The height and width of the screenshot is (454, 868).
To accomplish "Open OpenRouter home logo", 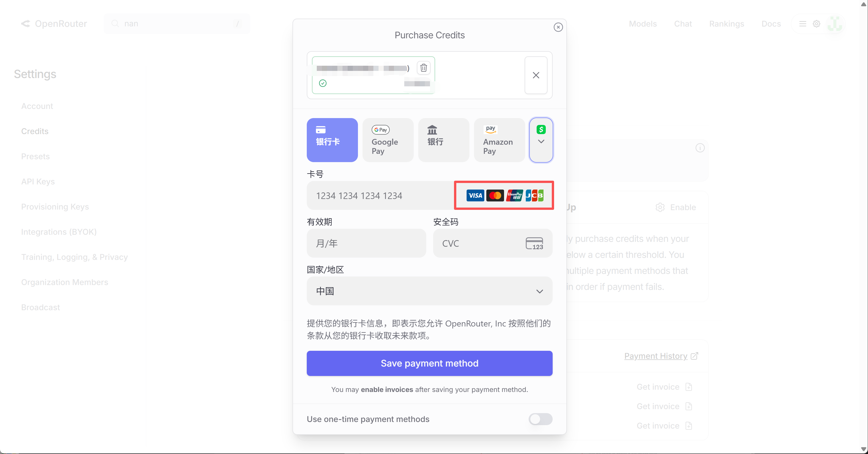I will (x=53, y=24).
